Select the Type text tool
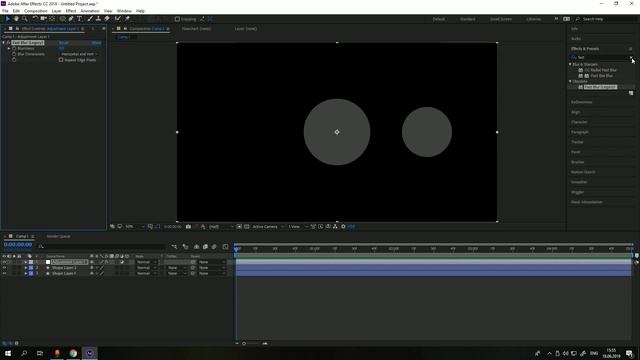Viewport: 640px width, 360px height. [80, 19]
